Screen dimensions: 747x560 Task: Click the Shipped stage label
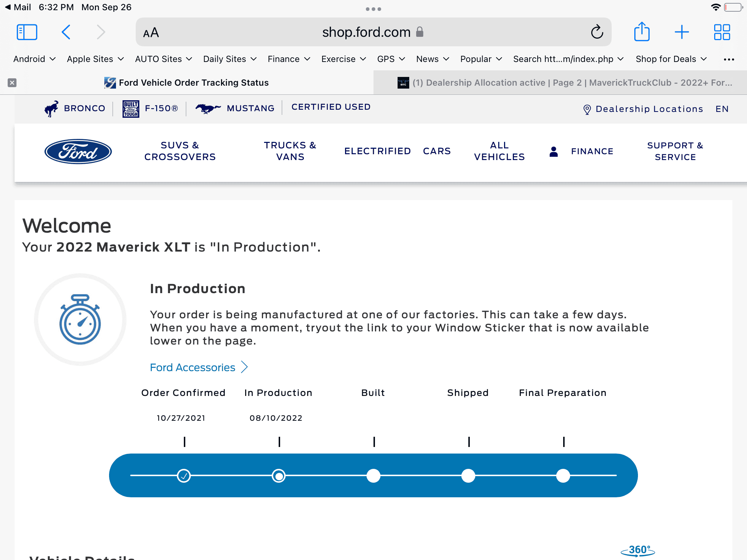(468, 393)
